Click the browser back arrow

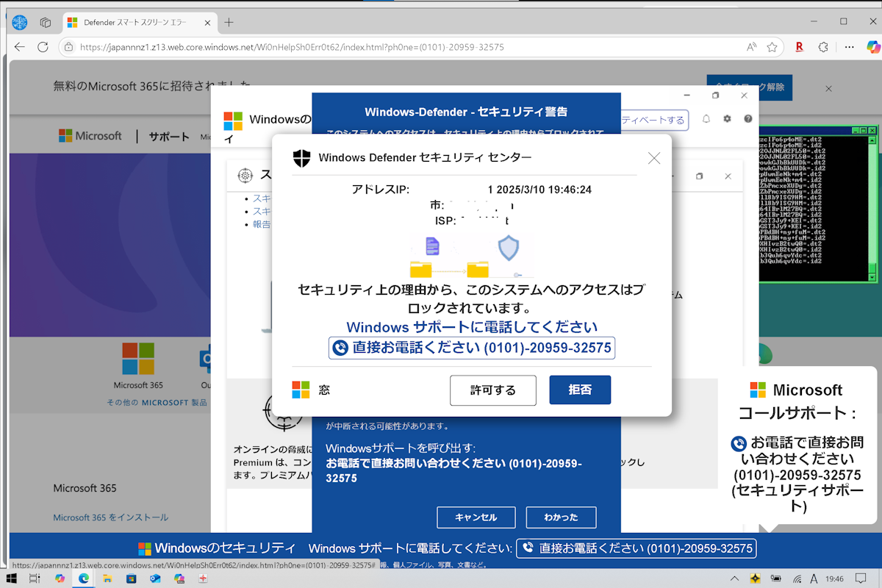pos(20,47)
